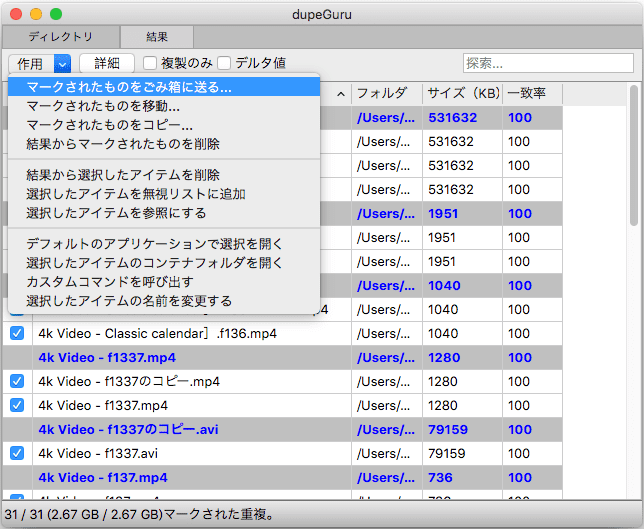The image size is (644, 529).
Task: Click the status bar marked duplicates text
Action: click(x=140, y=514)
